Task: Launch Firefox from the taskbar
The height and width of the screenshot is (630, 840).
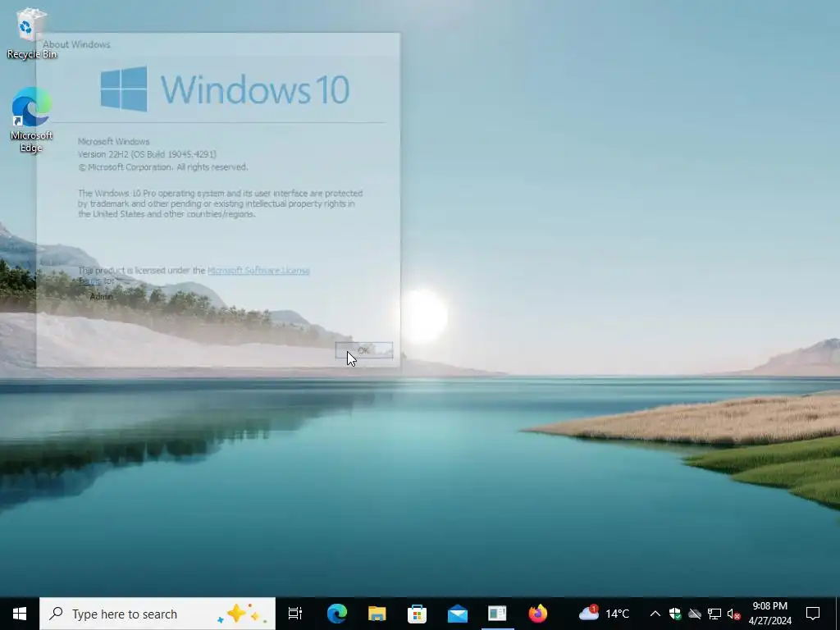Action: [x=538, y=614]
